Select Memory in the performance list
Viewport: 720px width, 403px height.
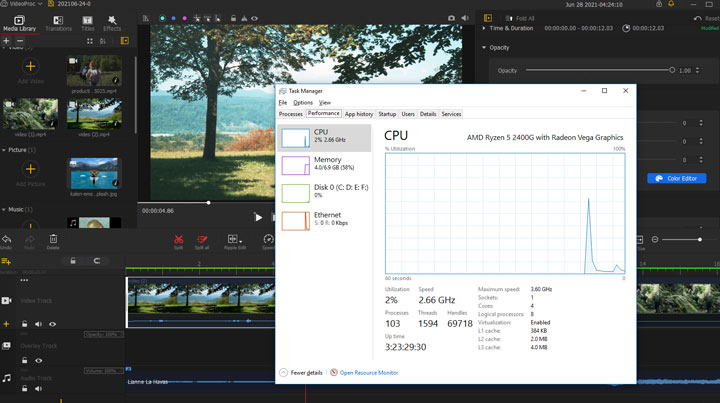click(323, 165)
